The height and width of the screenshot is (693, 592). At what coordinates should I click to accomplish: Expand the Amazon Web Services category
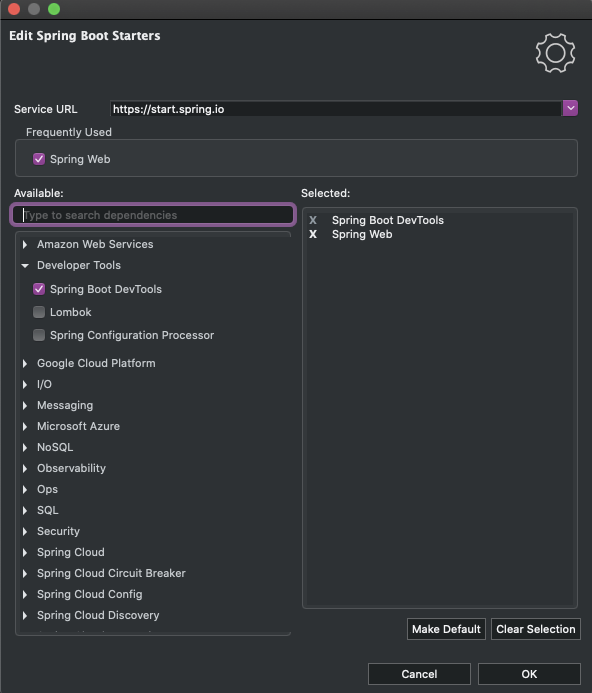point(25,244)
